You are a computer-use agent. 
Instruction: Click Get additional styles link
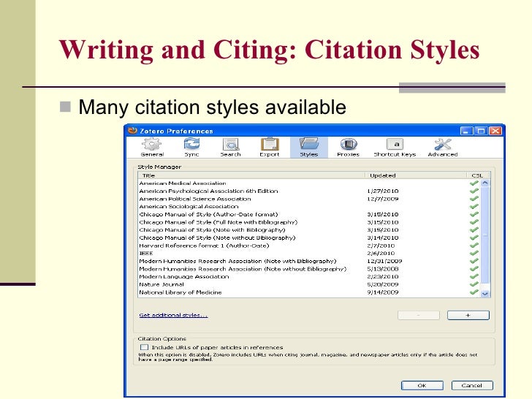(x=173, y=315)
